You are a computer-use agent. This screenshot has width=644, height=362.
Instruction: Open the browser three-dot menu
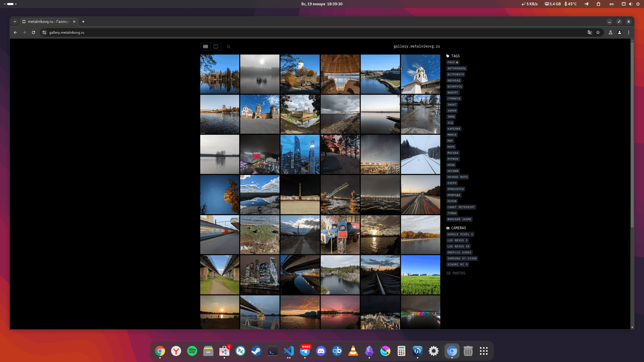(629, 33)
